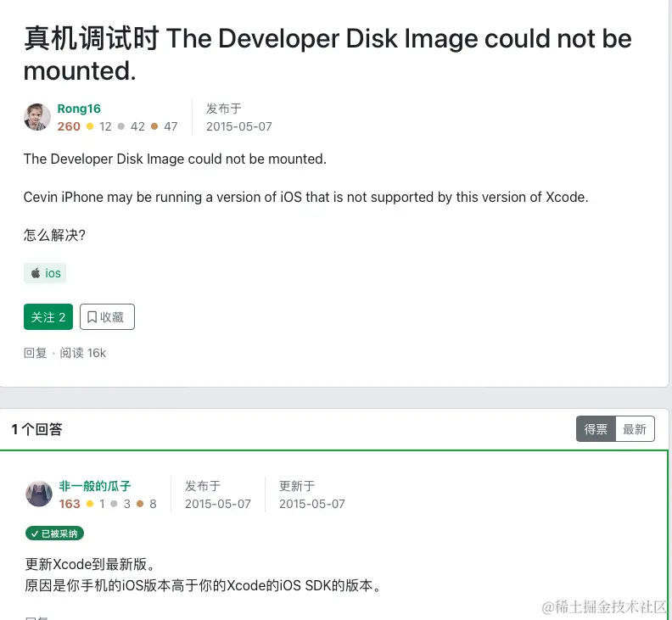Click the question publish date 2015-05-07
672x620 pixels.
pyautogui.click(x=239, y=126)
